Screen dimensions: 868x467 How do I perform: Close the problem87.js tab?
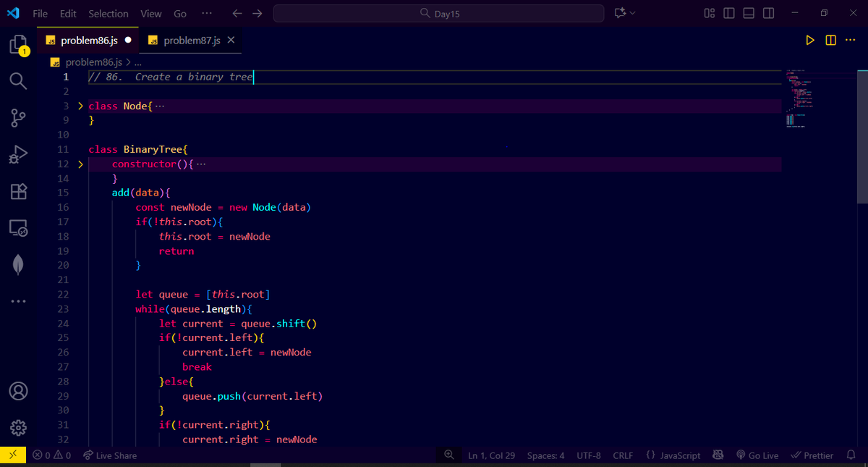[x=231, y=41]
